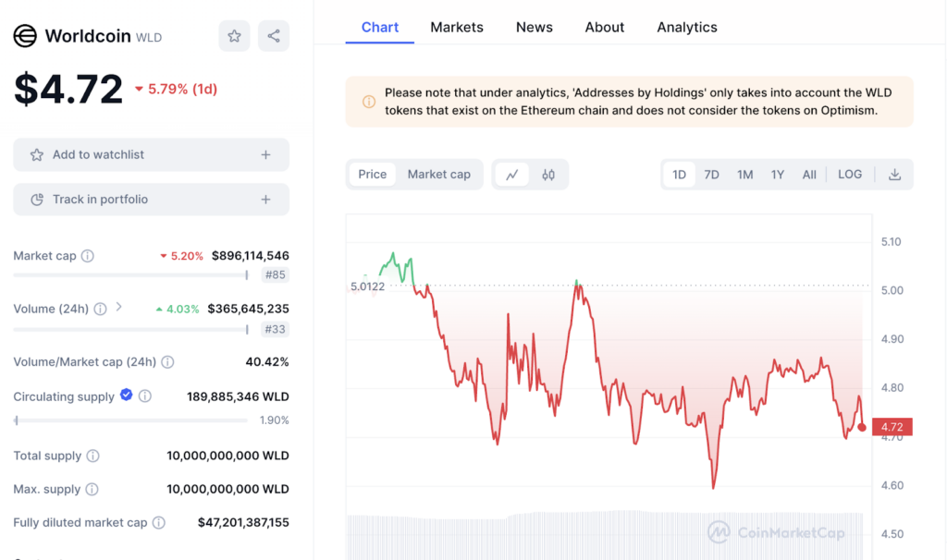Viewport: 947px width, 560px height.
Task: Click the star favorite icon beside Worldcoin
Action: [x=234, y=36]
